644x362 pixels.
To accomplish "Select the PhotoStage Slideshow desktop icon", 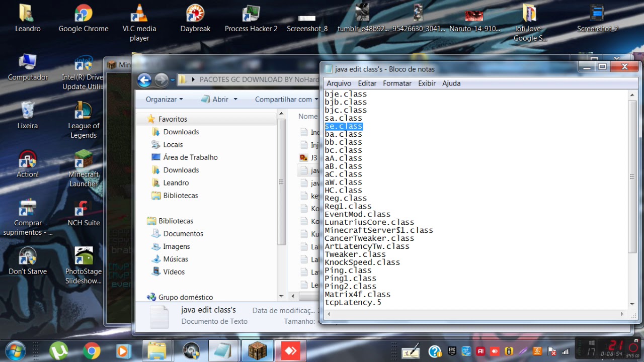I will pos(84,265).
